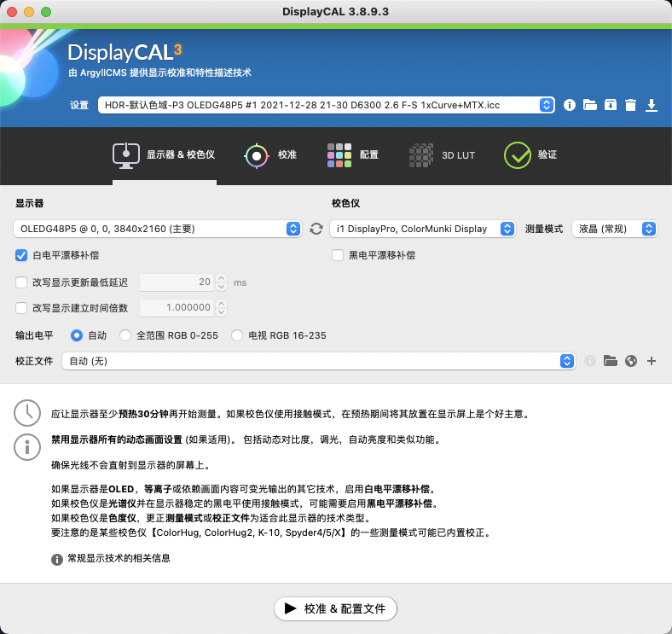
Task: Click the window title DisplayCAL 3.8.9.3
Action: pyautogui.click(x=335, y=12)
